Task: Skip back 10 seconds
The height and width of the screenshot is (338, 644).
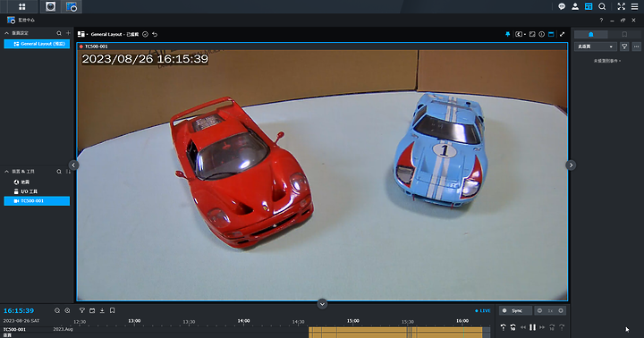Action: [513, 327]
